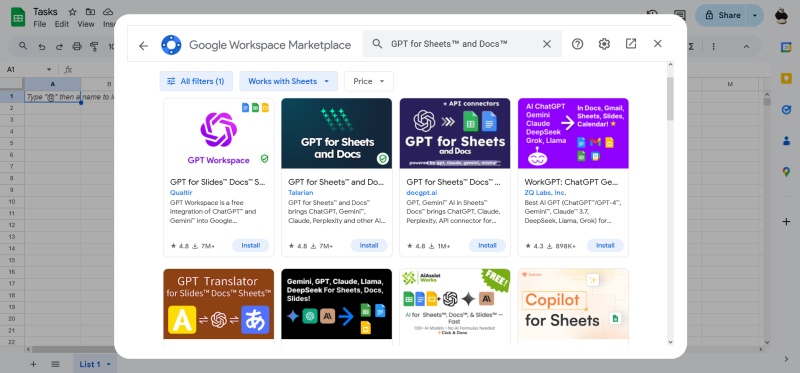
Task: Click the plus Get add-ons side panel icon
Action: pos(786,221)
